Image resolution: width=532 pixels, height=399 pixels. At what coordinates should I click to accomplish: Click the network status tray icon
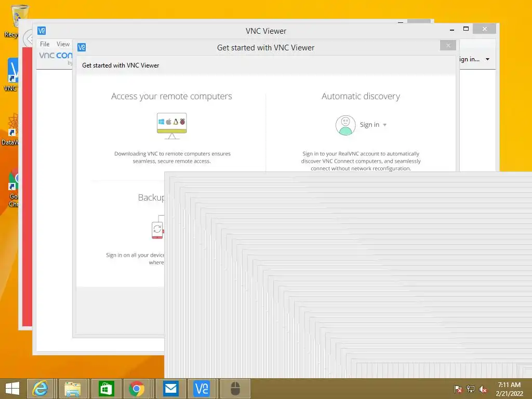pyautogui.click(x=471, y=389)
